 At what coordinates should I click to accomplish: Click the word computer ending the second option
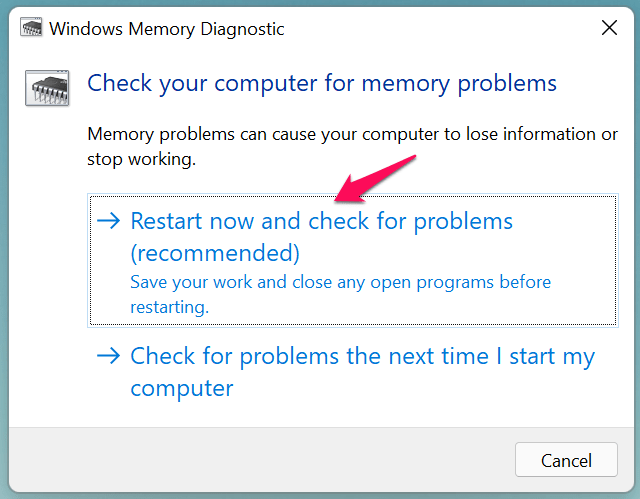pos(182,387)
